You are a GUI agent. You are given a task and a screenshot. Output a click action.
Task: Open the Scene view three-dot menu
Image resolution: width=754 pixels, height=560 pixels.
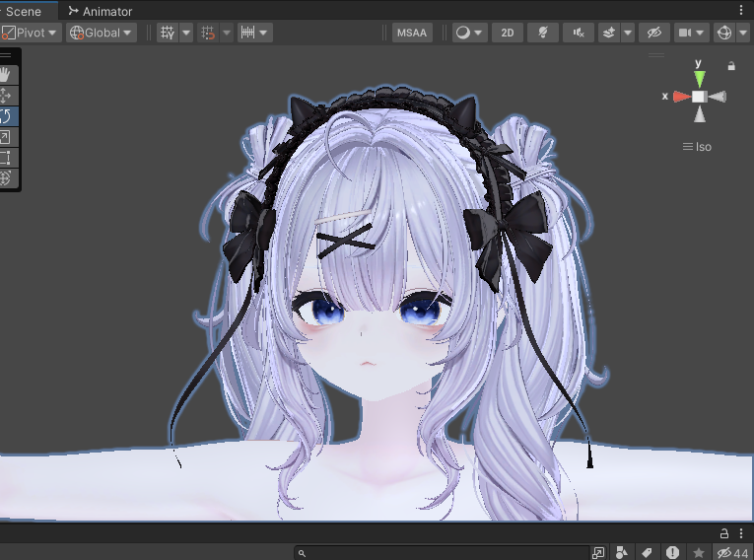pos(741,10)
